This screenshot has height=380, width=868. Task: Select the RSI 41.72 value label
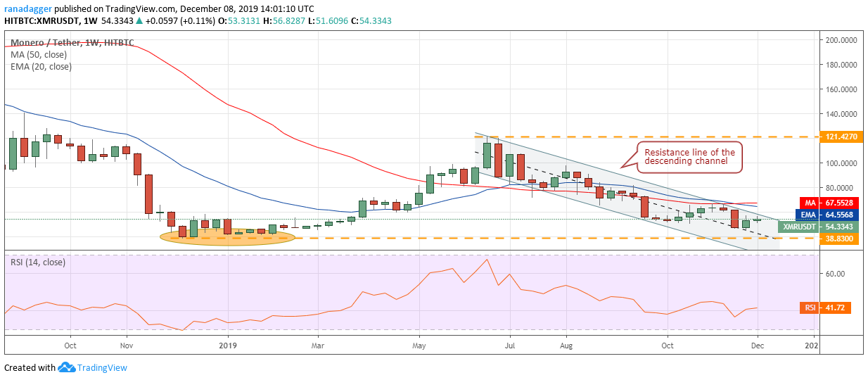coord(825,308)
